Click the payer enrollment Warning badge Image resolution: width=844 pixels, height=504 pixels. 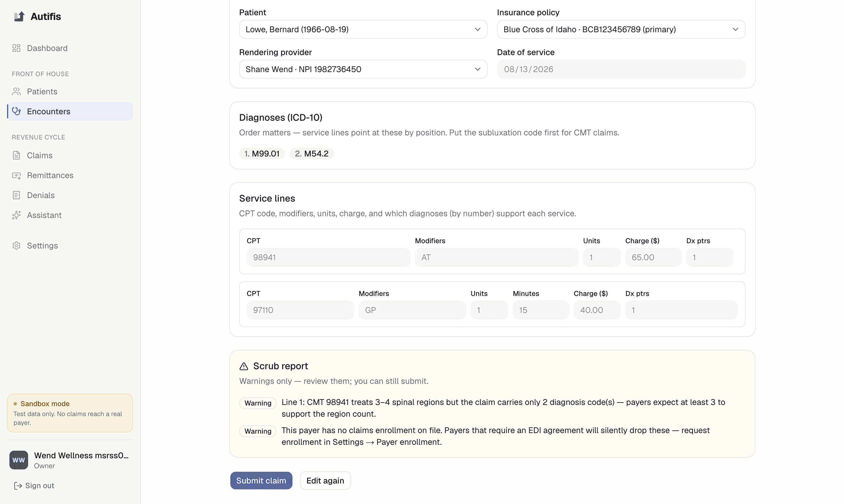258,431
